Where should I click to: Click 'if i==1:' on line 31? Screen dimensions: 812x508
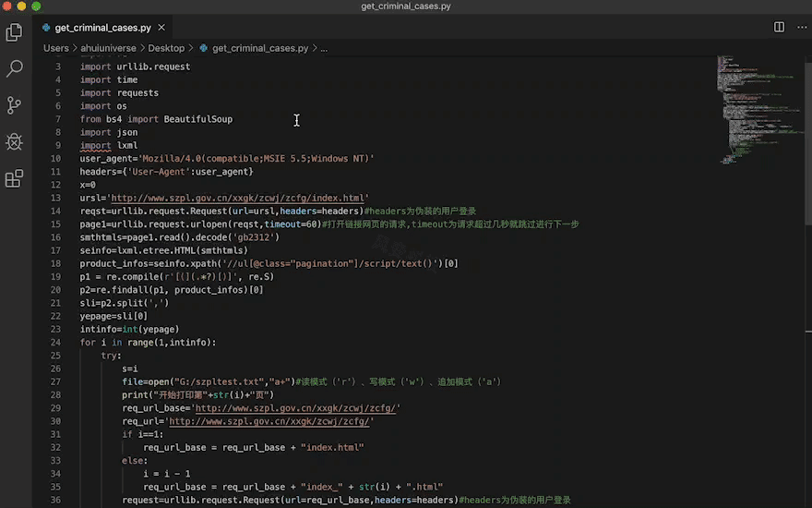pos(143,434)
